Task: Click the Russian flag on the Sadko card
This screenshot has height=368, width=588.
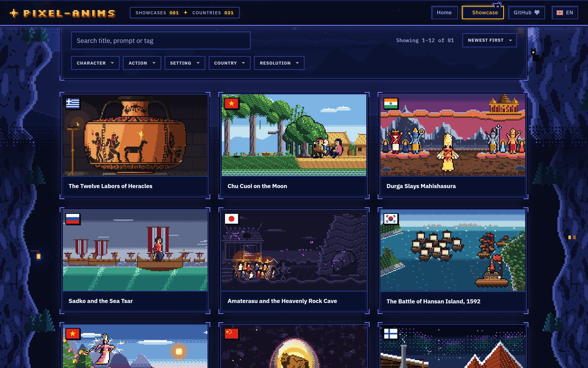Action: [x=73, y=219]
